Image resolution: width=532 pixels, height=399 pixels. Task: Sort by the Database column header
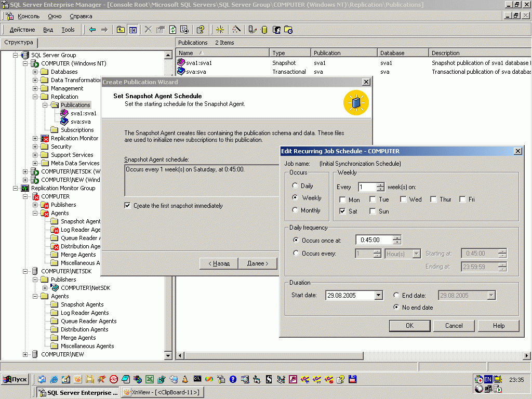pyautogui.click(x=403, y=53)
